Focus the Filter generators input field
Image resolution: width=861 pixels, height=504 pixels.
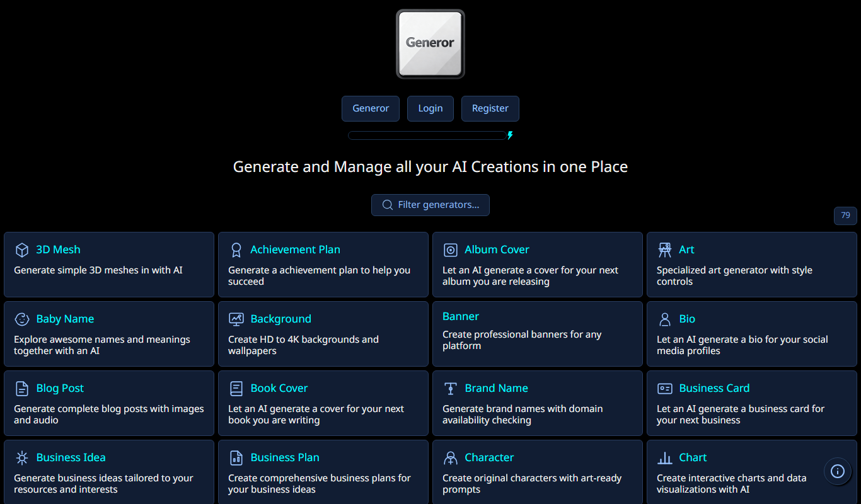click(x=430, y=205)
